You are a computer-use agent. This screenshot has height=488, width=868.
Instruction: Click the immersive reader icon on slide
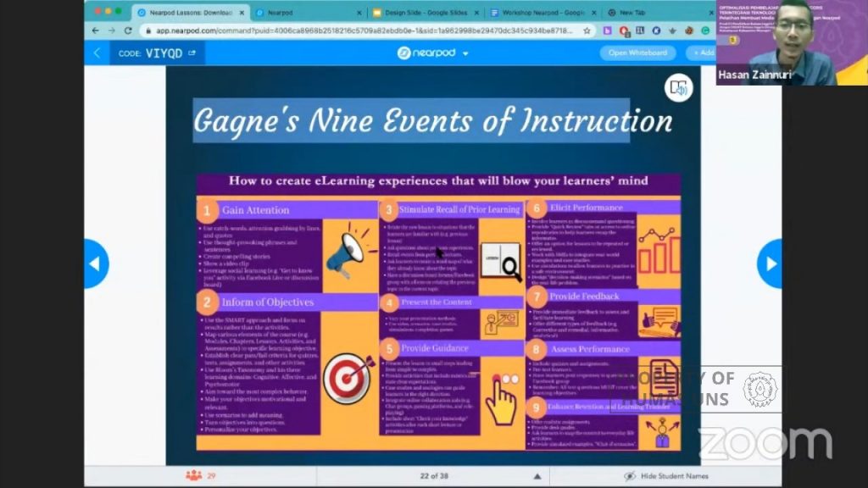click(678, 88)
